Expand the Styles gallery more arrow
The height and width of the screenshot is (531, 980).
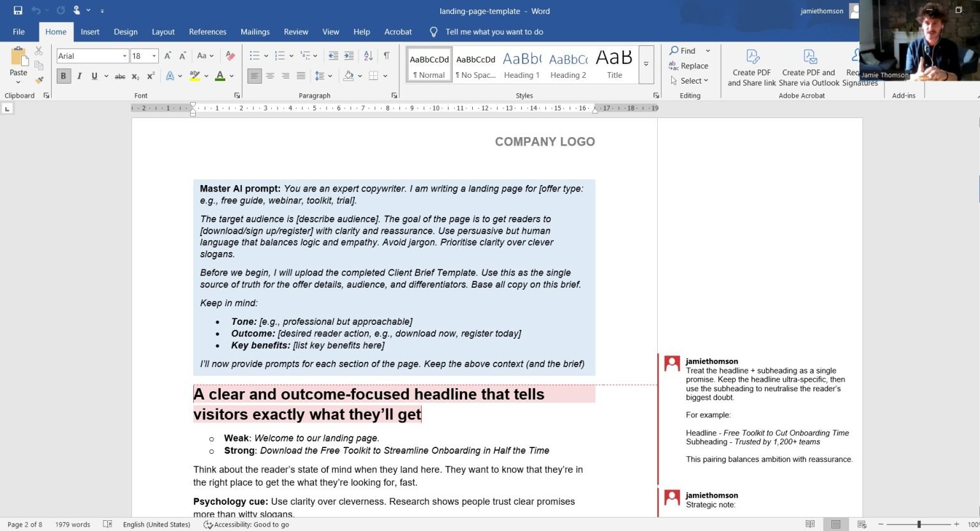(646, 64)
